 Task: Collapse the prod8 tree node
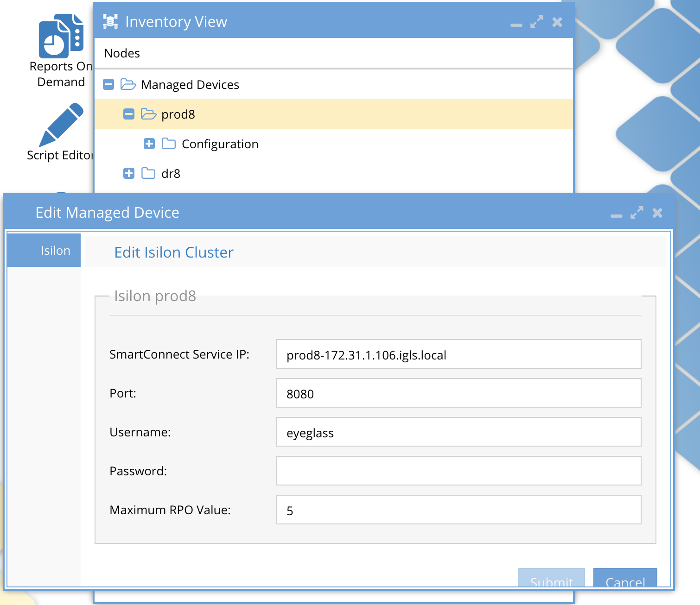(x=129, y=114)
